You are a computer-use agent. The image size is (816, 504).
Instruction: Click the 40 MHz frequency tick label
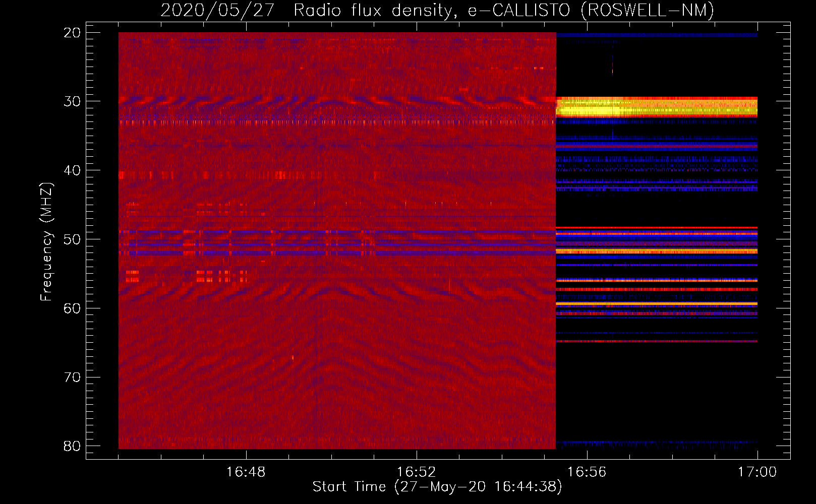pyautogui.click(x=72, y=170)
